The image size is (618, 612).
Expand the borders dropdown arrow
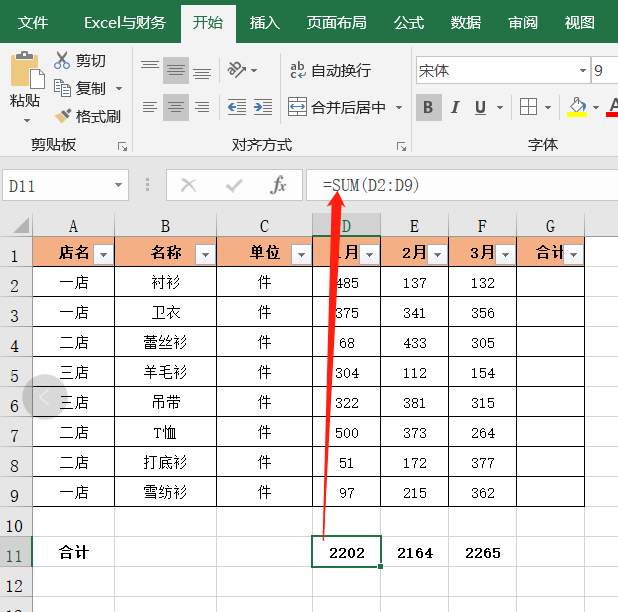point(548,107)
